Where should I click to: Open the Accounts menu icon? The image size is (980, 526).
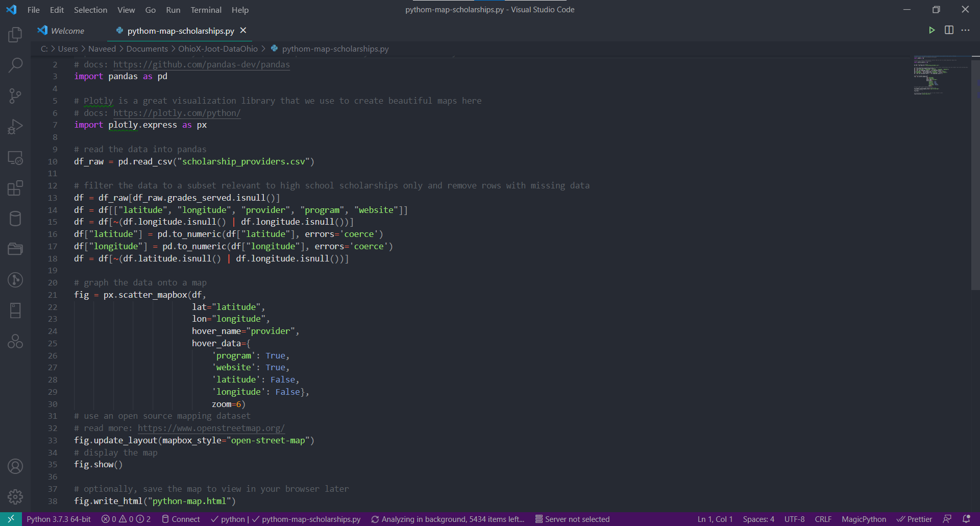tap(15, 466)
